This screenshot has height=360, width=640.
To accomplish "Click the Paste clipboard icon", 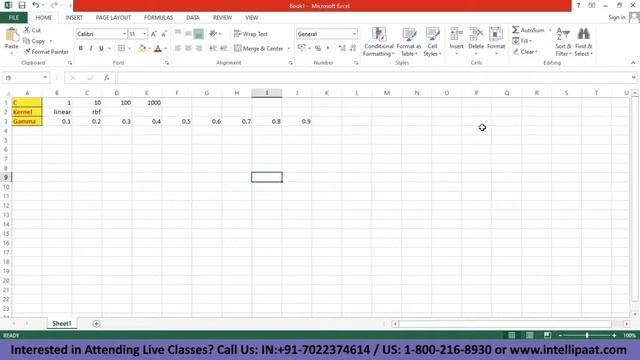I will coord(12,34).
